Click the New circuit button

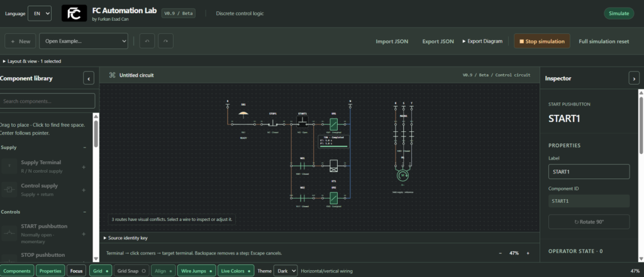[20, 41]
